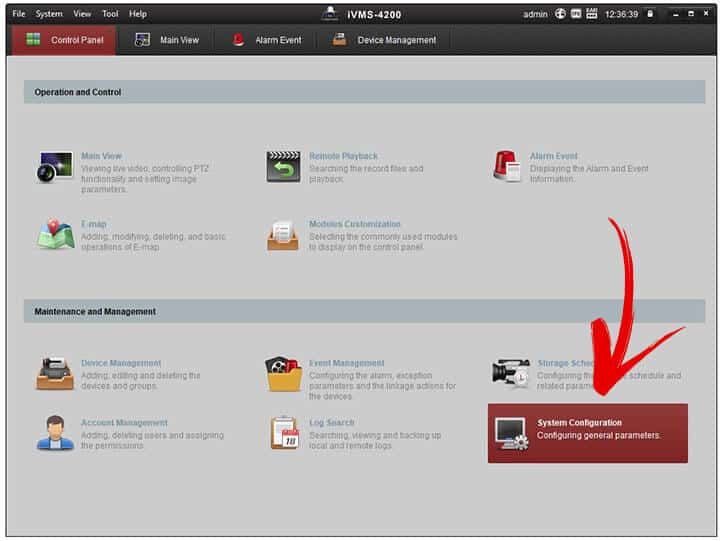Click the Account Management user icon
Screen dimensions: 720x541
click(x=55, y=433)
